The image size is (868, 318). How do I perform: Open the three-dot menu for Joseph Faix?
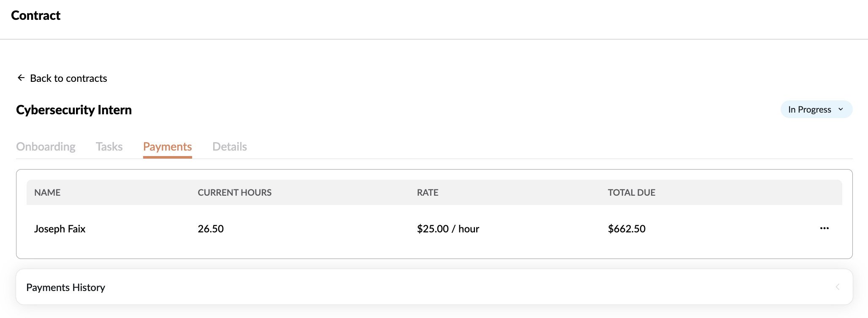pyautogui.click(x=824, y=229)
